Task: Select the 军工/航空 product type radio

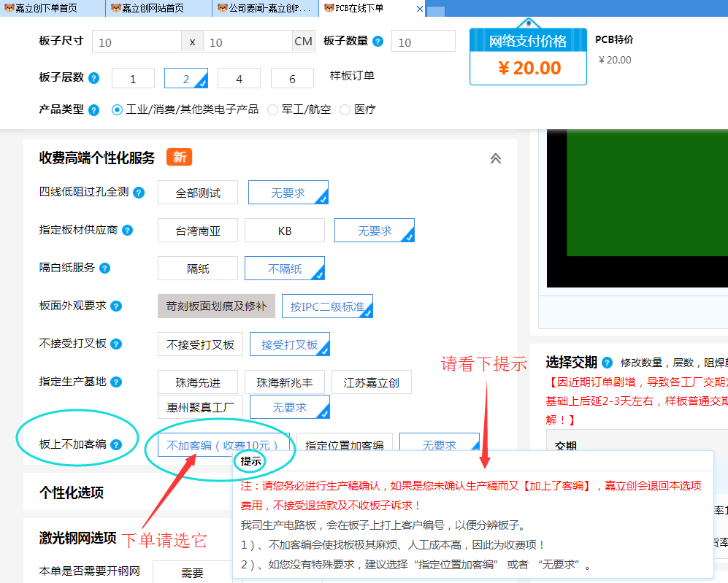Action: (x=272, y=110)
